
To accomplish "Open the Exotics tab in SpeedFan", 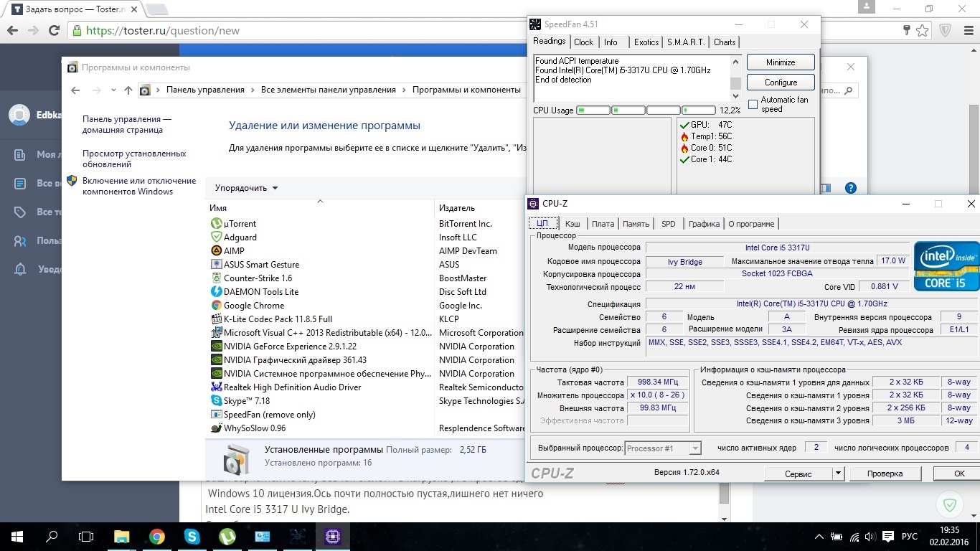I will pyautogui.click(x=646, y=42).
